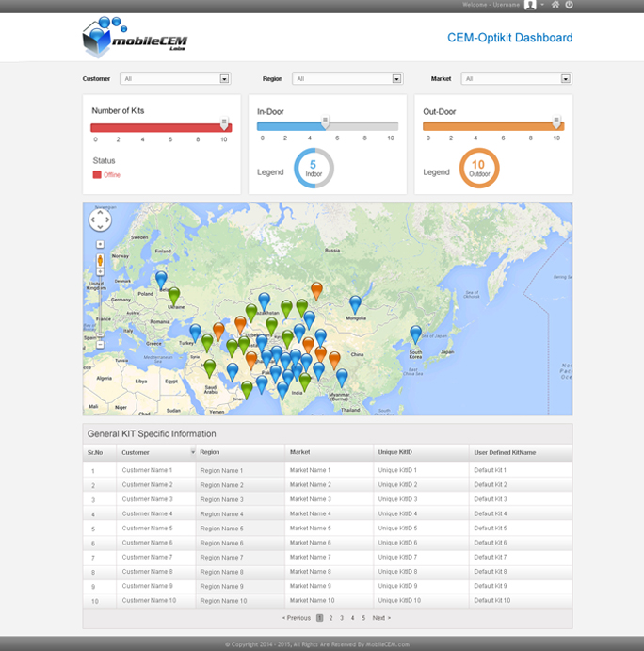Open the Region filter dropdown
Image resolution: width=644 pixels, height=651 pixels.
pos(347,78)
